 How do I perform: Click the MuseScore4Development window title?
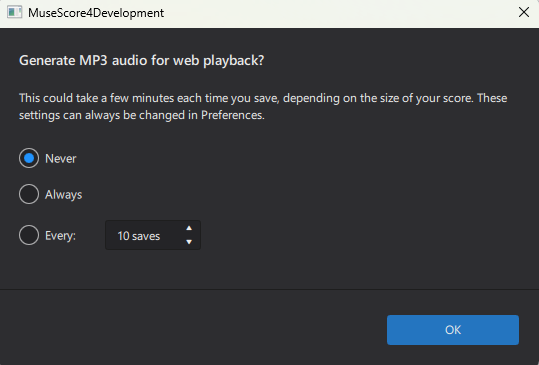click(x=96, y=13)
